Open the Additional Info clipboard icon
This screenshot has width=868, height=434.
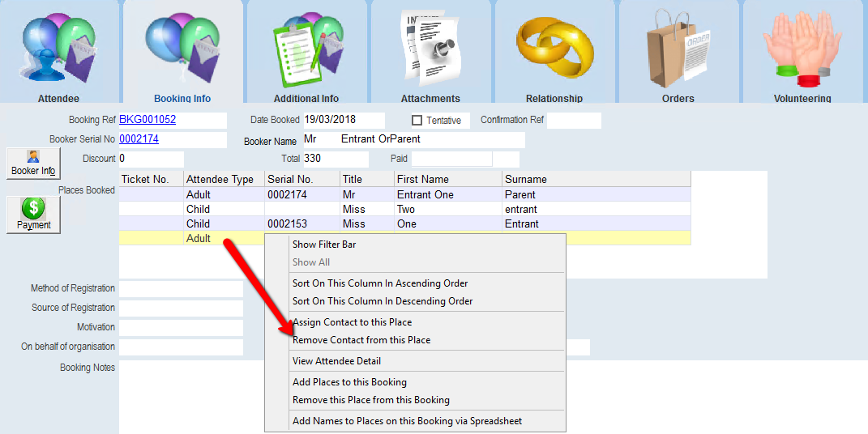[306, 49]
